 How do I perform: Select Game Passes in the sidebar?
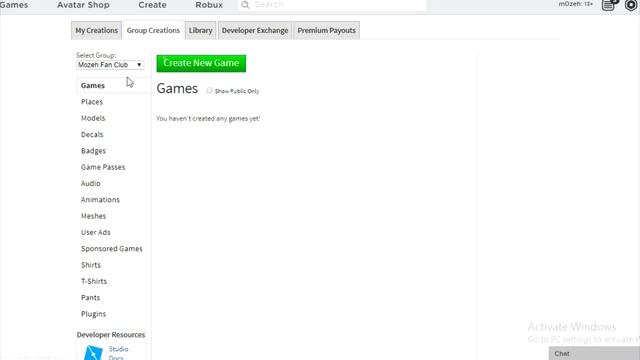click(x=103, y=167)
